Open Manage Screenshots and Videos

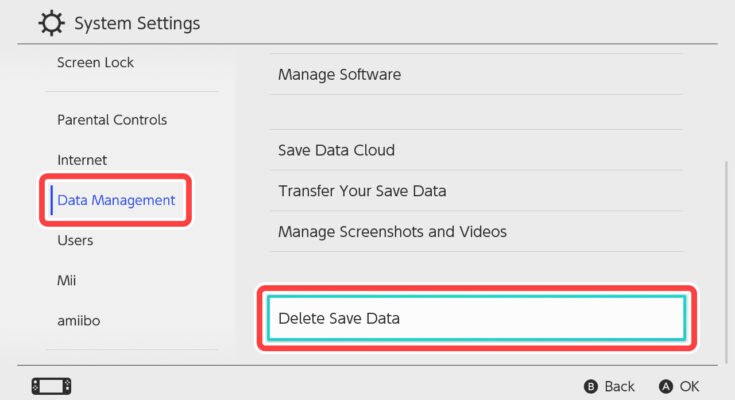click(x=392, y=232)
